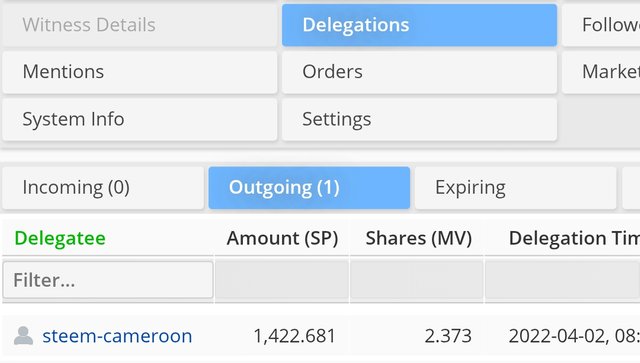Focus the Delegatee Filter input field
640x363 pixels.
click(x=108, y=280)
